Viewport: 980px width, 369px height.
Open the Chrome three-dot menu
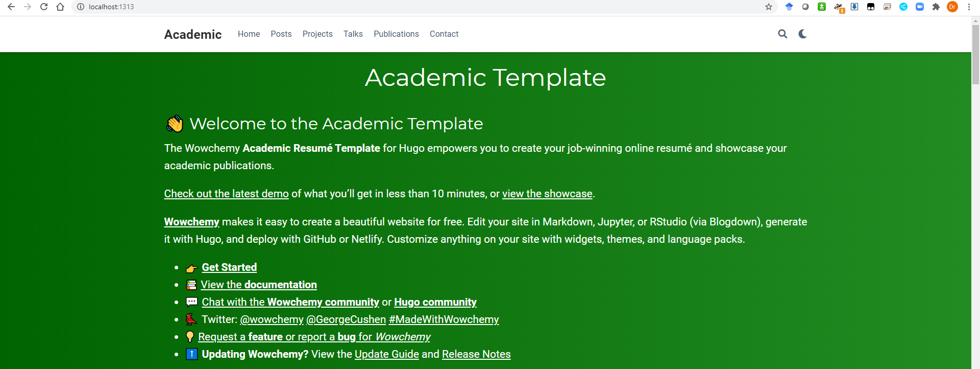969,7
